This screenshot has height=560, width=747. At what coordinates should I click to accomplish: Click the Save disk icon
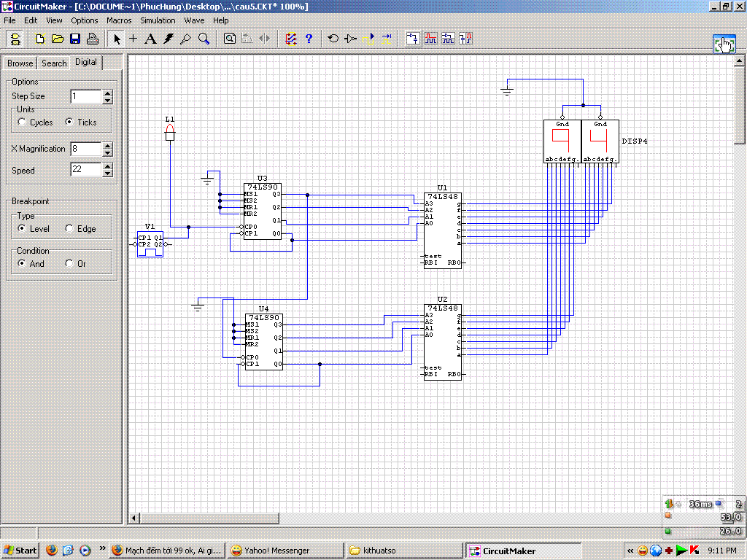pos(74,39)
